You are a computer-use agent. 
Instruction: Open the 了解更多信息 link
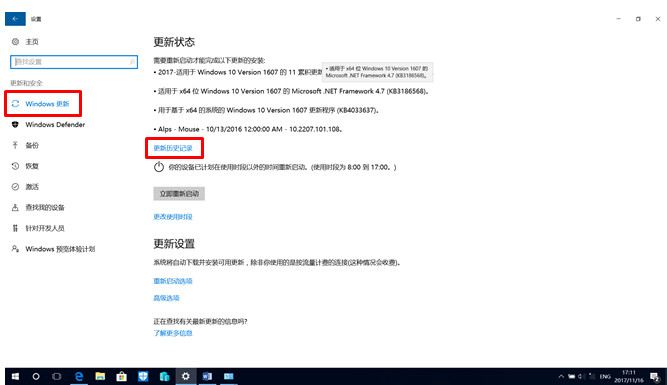pos(173,333)
